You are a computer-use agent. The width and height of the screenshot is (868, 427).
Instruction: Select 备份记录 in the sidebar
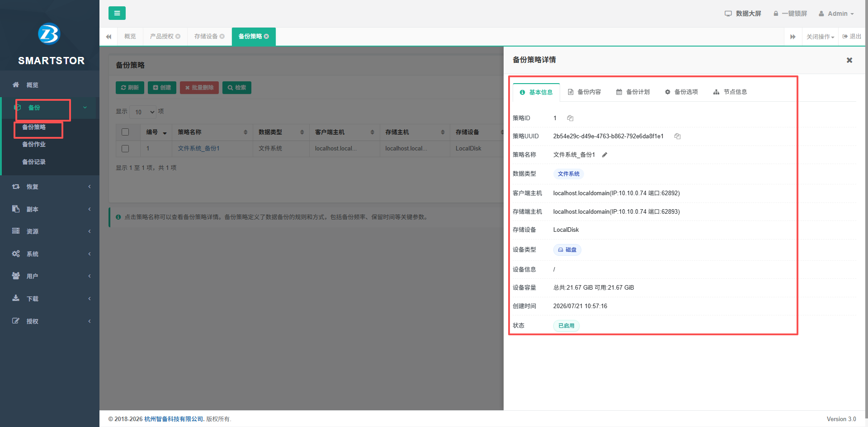pyautogui.click(x=34, y=162)
